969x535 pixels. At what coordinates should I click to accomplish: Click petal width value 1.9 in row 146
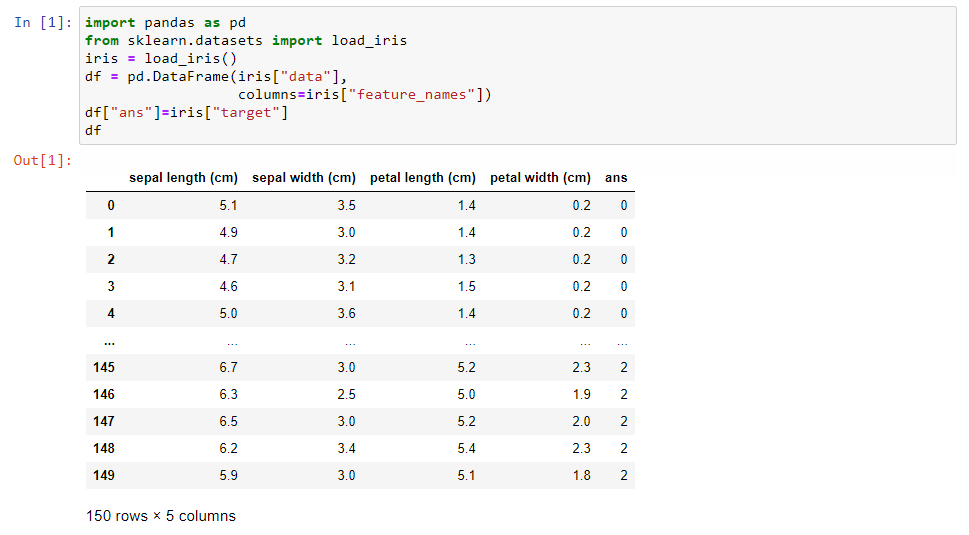coord(582,395)
